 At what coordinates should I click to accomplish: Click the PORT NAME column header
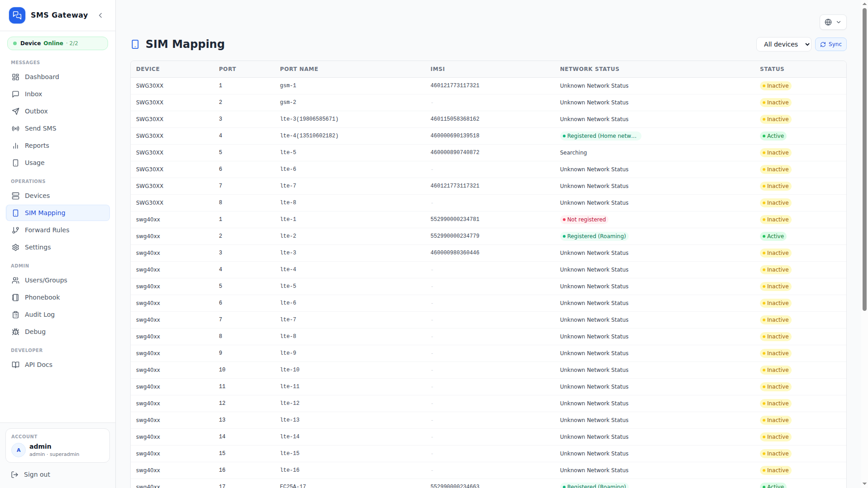(299, 69)
